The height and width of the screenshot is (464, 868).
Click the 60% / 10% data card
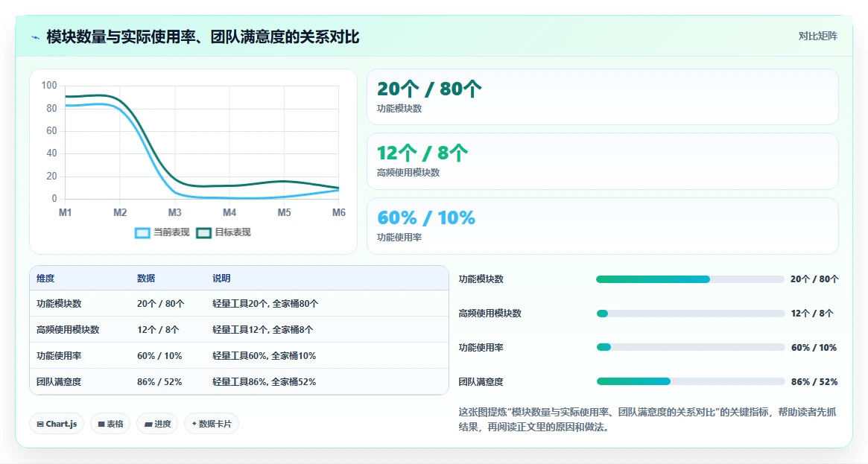pyautogui.click(x=602, y=226)
